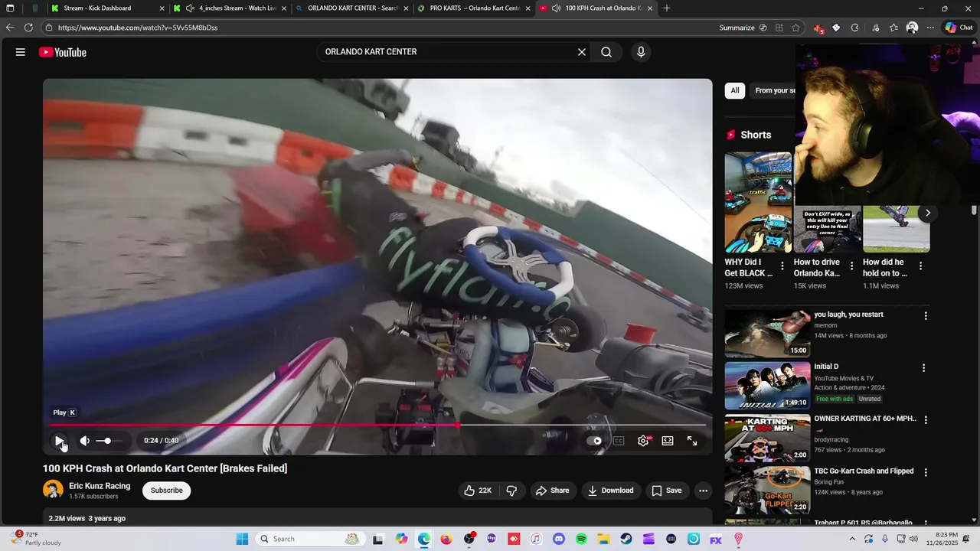Adjust the video volume slider
The image size is (980, 551).
pos(108,441)
